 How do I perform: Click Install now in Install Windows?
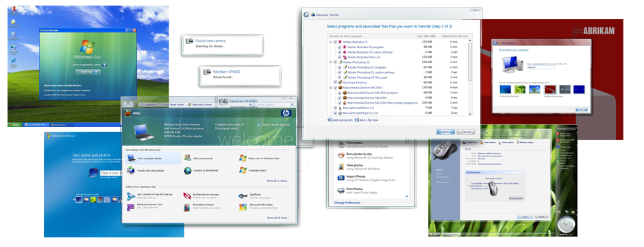88,72
